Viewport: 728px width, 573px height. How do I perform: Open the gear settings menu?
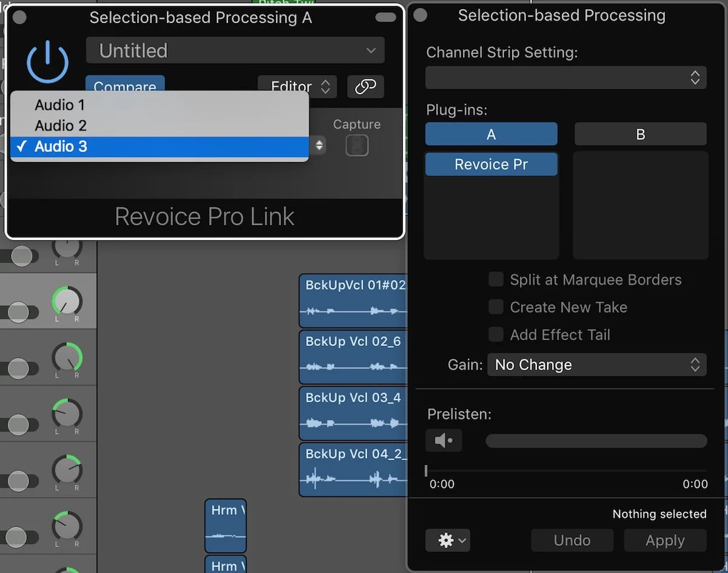click(x=448, y=540)
